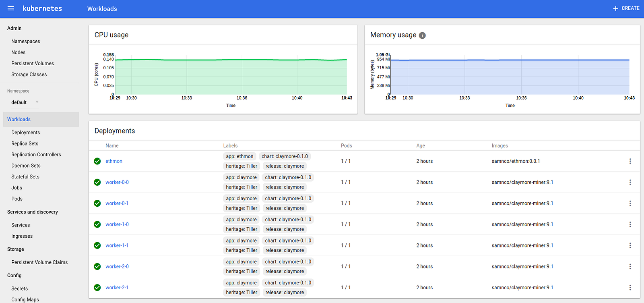Open Stateful Sets in sidebar
This screenshot has height=303, width=644.
click(x=25, y=177)
